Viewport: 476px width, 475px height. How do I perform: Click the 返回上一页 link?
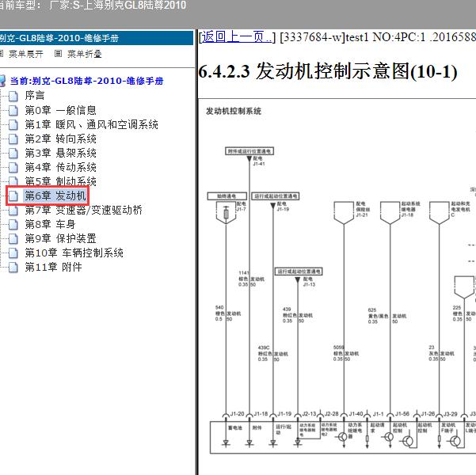pos(237,37)
